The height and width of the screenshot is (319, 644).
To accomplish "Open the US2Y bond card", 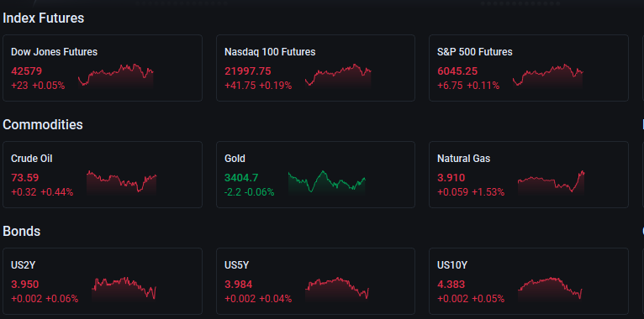I will coord(103,281).
